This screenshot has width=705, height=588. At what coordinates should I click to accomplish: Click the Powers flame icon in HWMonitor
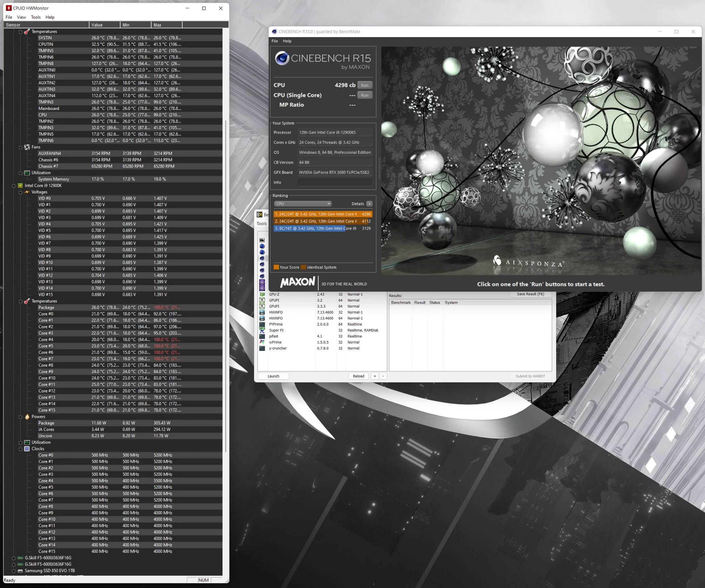pyautogui.click(x=27, y=417)
